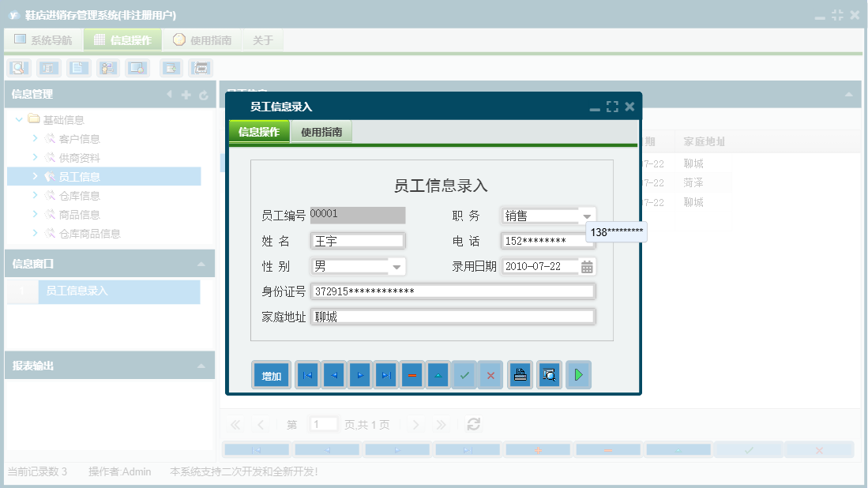This screenshot has width=868, height=488.
Task: Open the 性别 dropdown showing 男
Action: pos(396,266)
